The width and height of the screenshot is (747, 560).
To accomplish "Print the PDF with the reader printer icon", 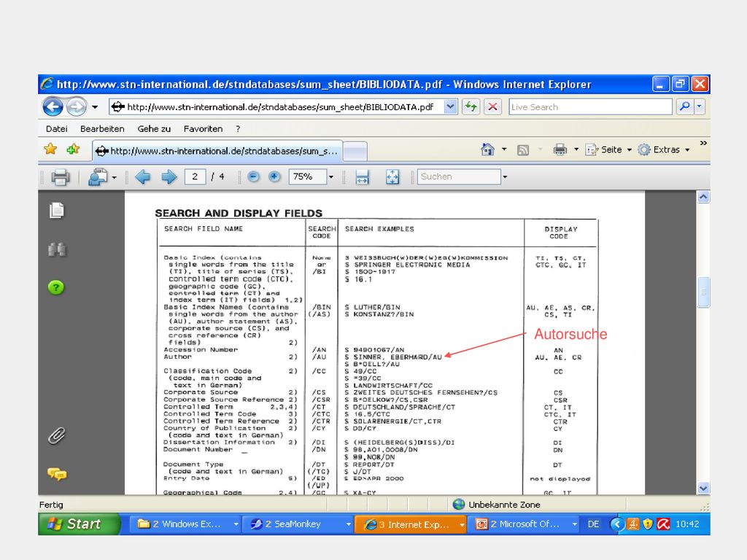I will 60,176.
